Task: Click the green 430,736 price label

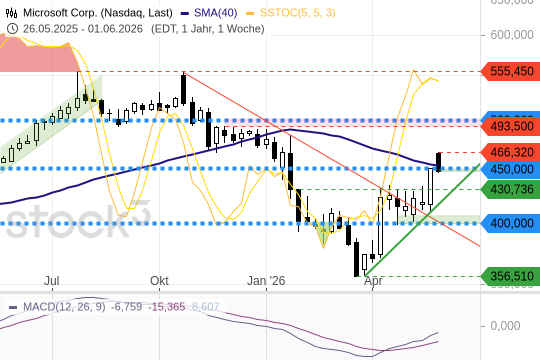Action: pos(510,189)
